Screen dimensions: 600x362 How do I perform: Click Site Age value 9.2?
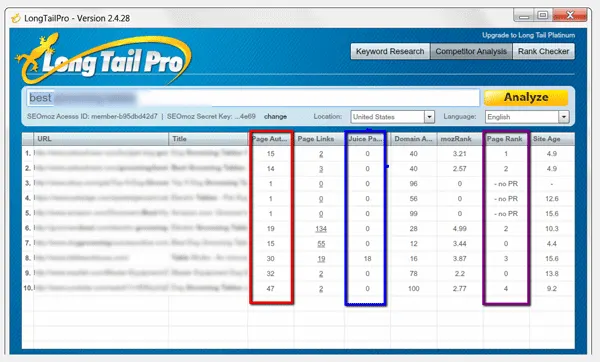552,289
